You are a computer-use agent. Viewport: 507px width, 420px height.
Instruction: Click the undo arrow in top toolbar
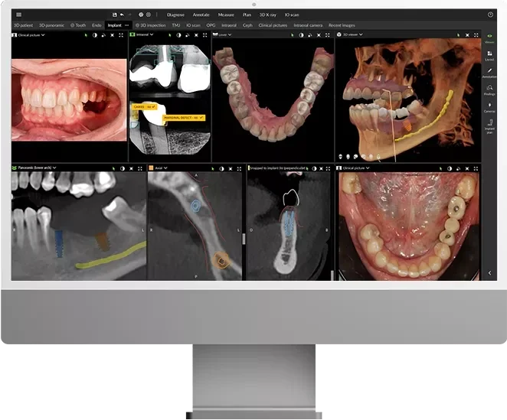click(x=122, y=15)
